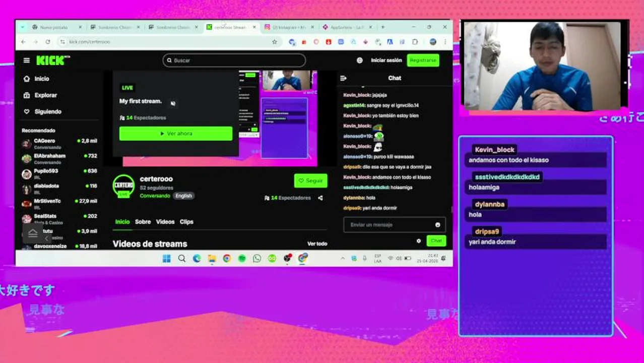Image resolution: width=644 pixels, height=363 pixels.
Task: Open recommended channel MrStivenTc
Action: coord(59,204)
